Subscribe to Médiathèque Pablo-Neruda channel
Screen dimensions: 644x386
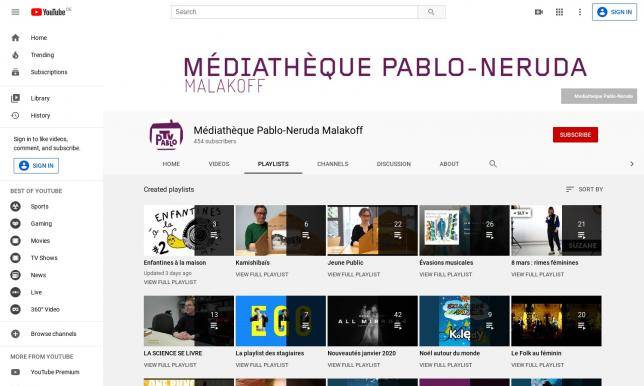coord(575,135)
